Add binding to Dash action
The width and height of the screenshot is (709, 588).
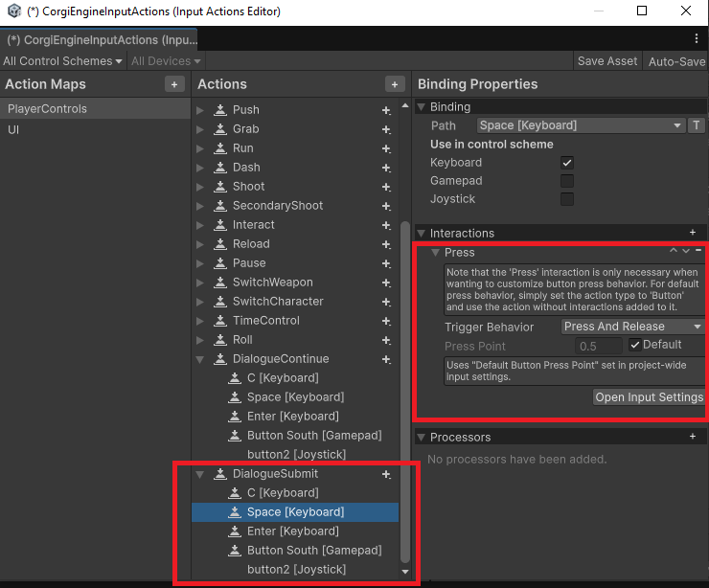click(386, 168)
